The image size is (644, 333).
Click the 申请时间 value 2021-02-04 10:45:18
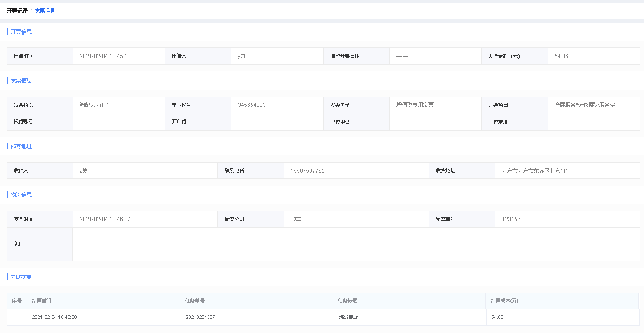pyautogui.click(x=105, y=56)
